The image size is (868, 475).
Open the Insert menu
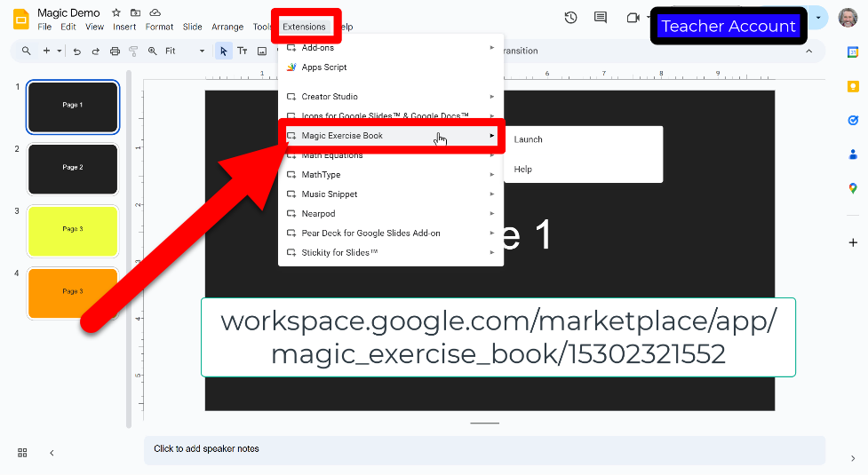click(124, 27)
